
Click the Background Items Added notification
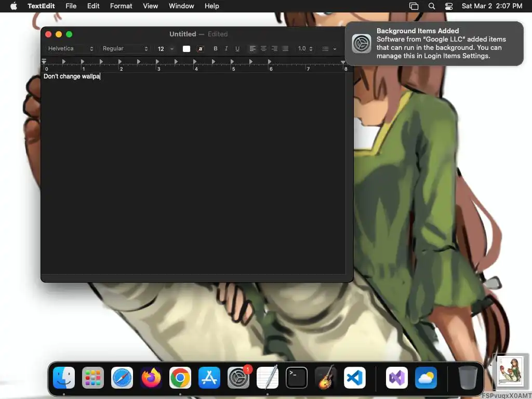tap(434, 44)
